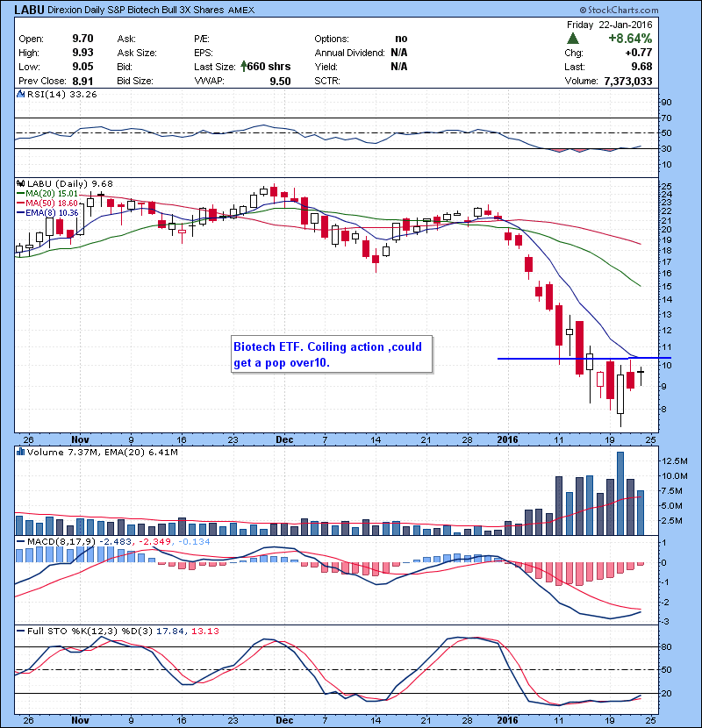Click the LABU ticker symbol in the title

29,10
